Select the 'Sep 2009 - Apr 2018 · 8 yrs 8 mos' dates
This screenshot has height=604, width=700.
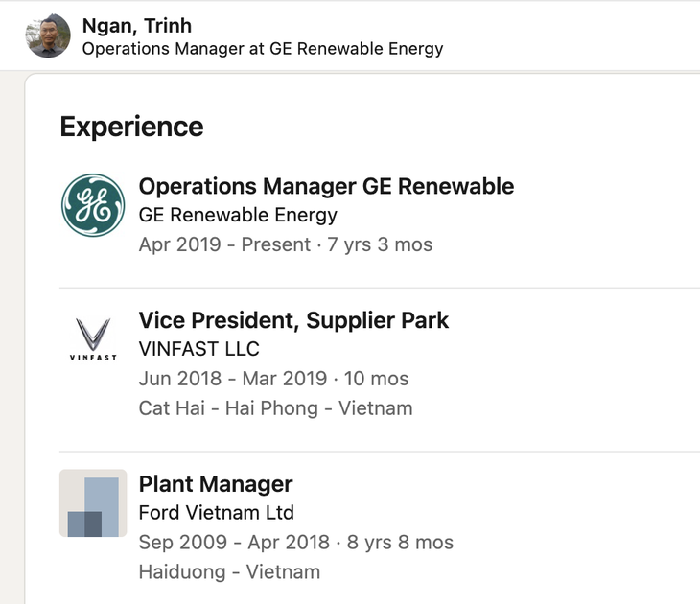point(296,543)
